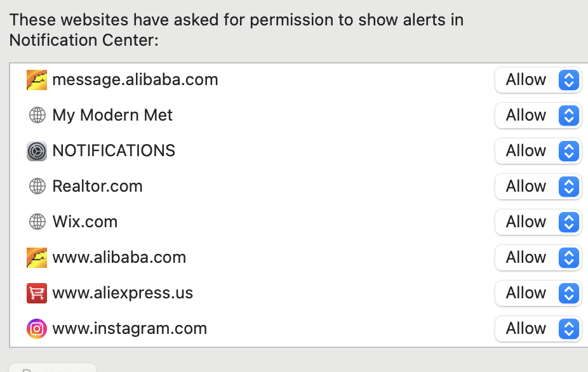588x372 pixels.
Task: Click the globe icon beside My Modern Met
Action: pos(37,115)
